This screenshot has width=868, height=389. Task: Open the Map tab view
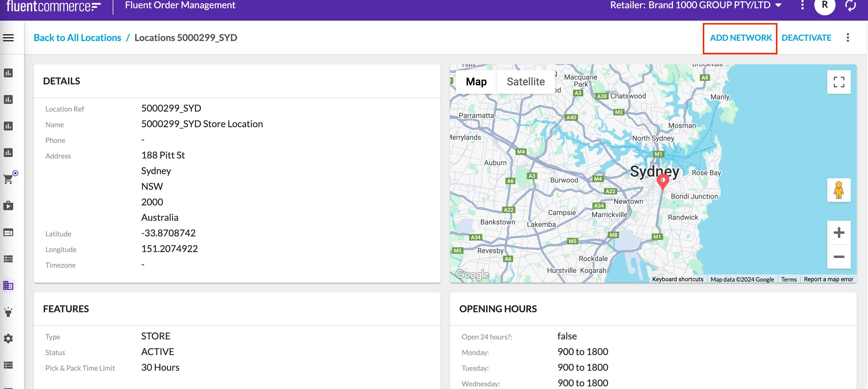click(476, 81)
